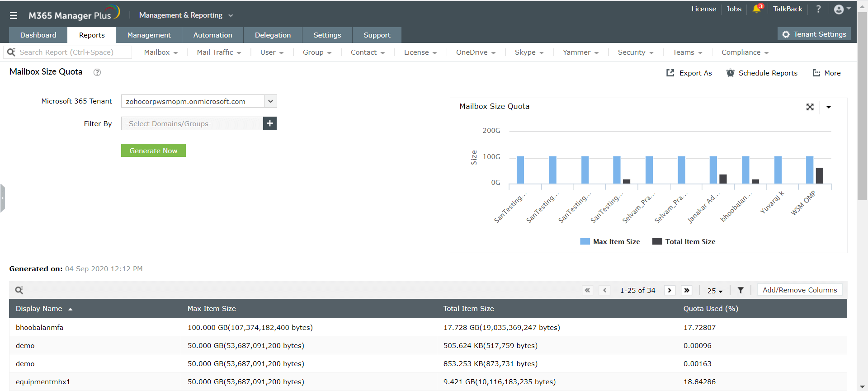Open rows-per-page 25 dropdown
Screen dimensions: 868x391
tap(715, 291)
